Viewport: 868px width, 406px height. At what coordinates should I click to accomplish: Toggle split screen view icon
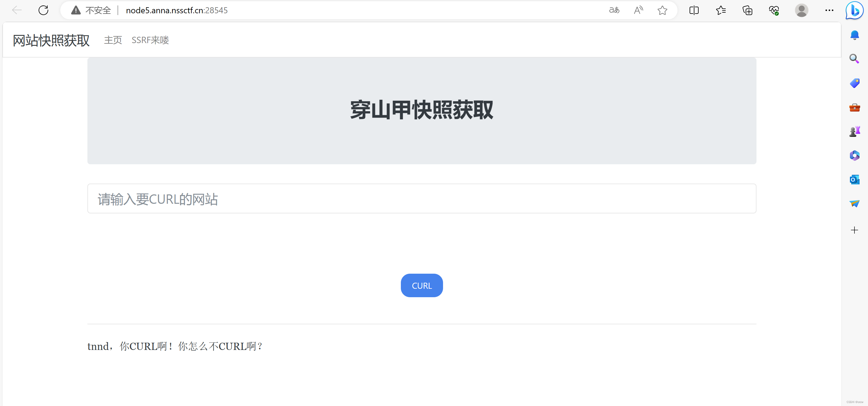694,11
